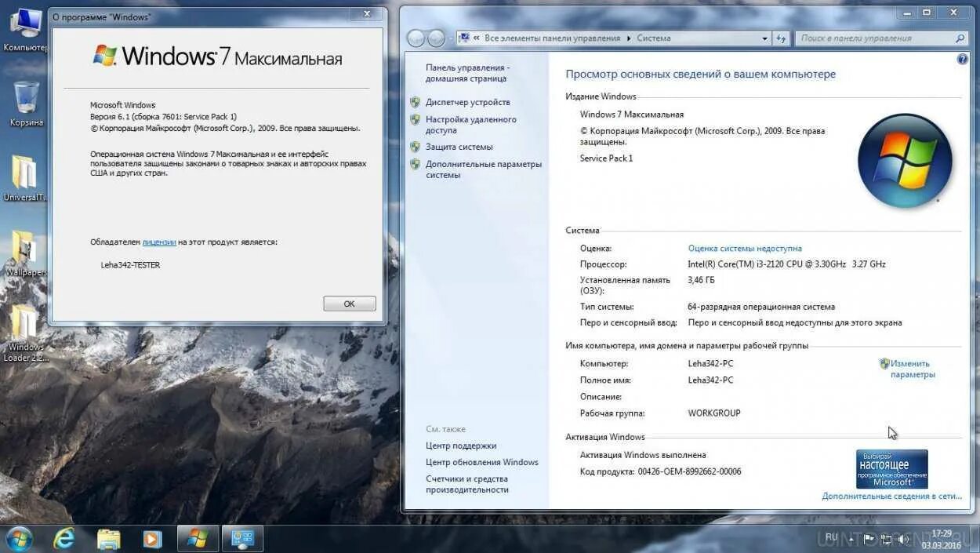Click Оценка системы недоступна link
The width and height of the screenshot is (980, 553).
[x=745, y=248]
